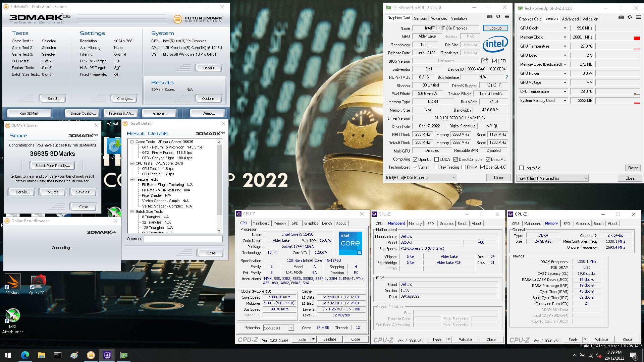
Task: Click the Comment input field
Action: tap(183, 239)
